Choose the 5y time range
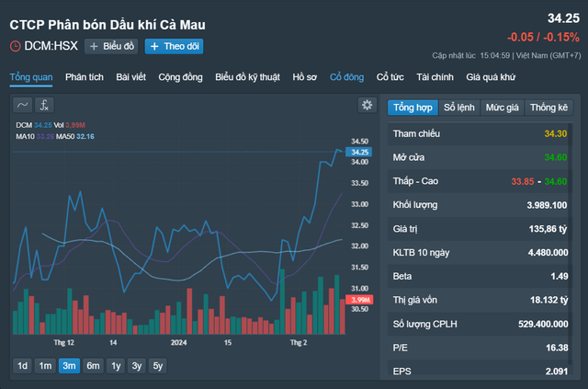This screenshot has width=588, height=389. (158, 365)
